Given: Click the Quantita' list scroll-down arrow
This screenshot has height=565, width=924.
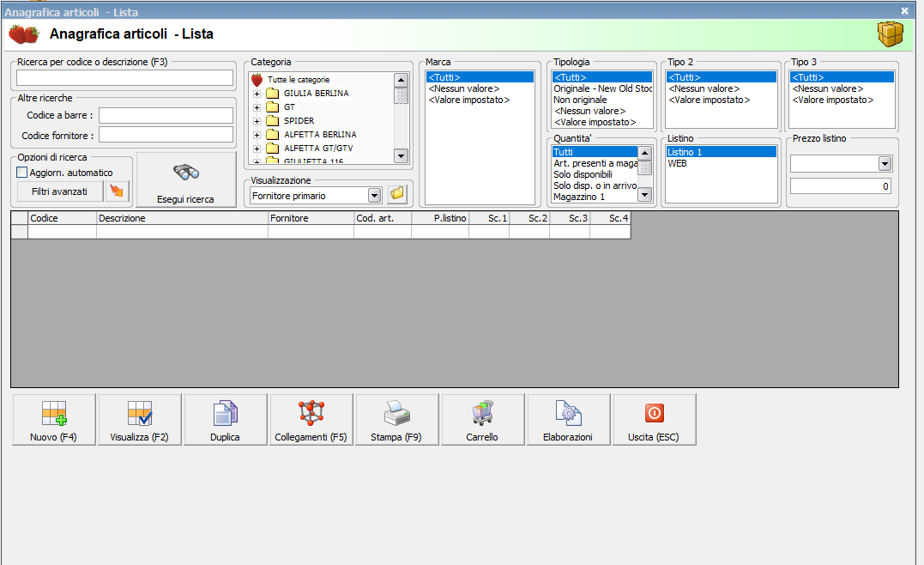Looking at the screenshot, I should click(x=644, y=194).
